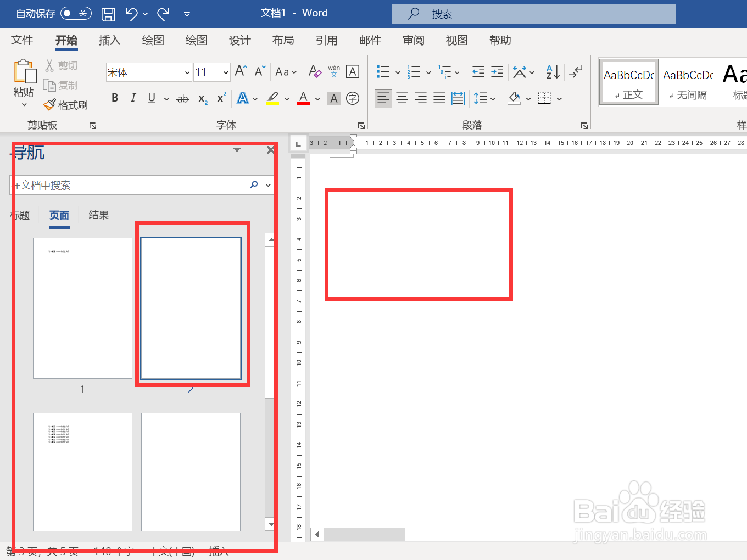
Task: Toggle underline formatting
Action: (x=152, y=98)
